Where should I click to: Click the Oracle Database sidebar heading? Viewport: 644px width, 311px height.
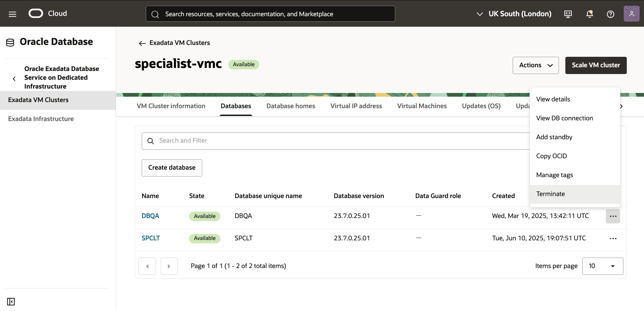[56, 42]
